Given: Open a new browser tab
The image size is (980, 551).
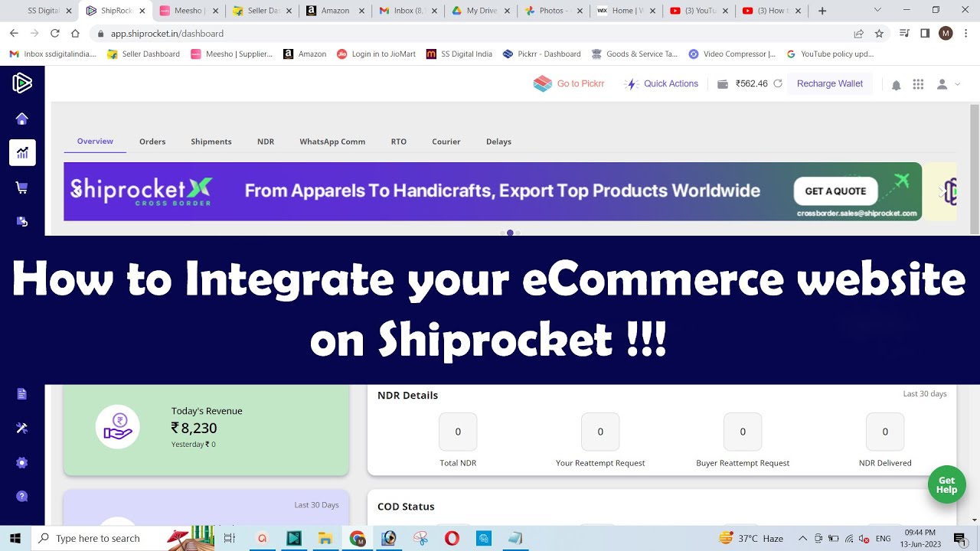Looking at the screenshot, I should tap(822, 11).
